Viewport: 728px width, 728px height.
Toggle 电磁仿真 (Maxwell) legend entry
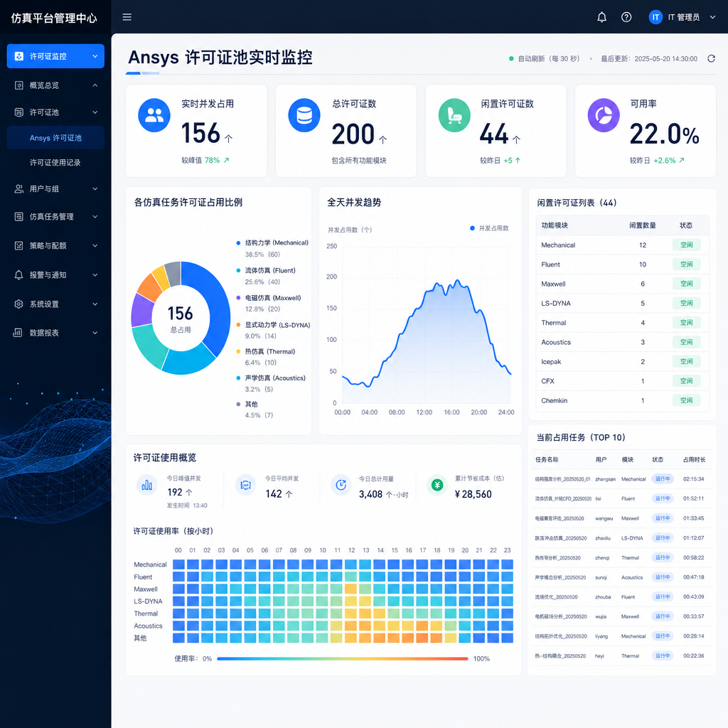269,298
